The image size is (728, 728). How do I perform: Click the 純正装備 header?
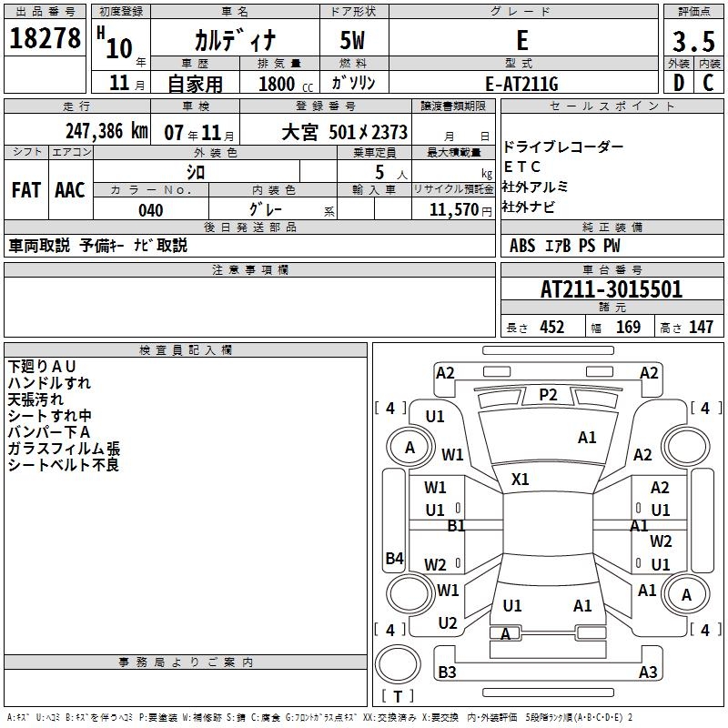pyautogui.click(x=612, y=227)
